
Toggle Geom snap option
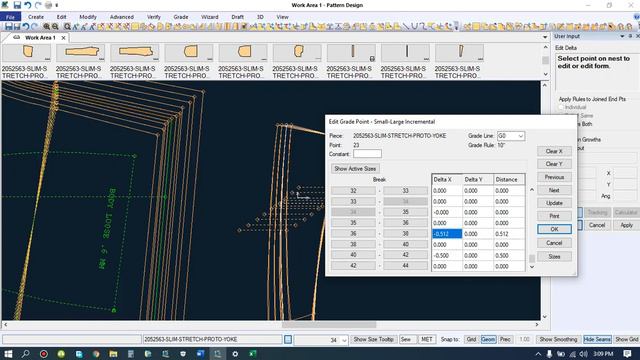(488, 340)
